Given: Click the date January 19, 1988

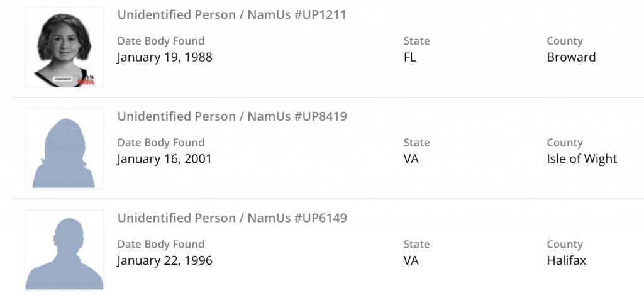Looking at the screenshot, I should pos(165,57).
